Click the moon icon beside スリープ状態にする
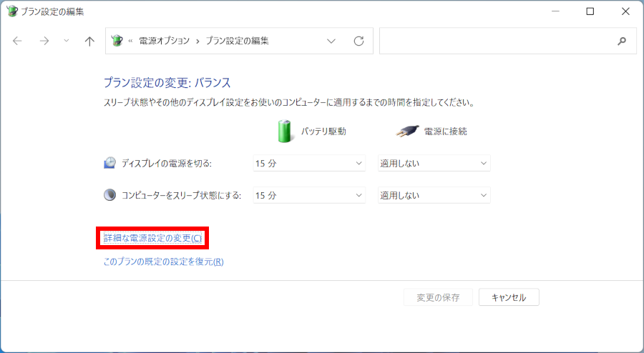Image resolution: width=644 pixels, height=353 pixels. (x=109, y=195)
